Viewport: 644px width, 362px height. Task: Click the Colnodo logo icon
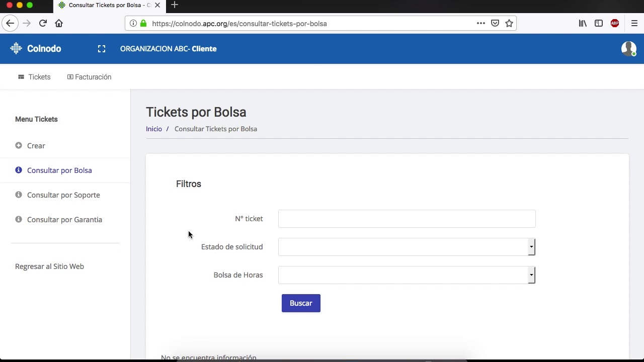16,48
